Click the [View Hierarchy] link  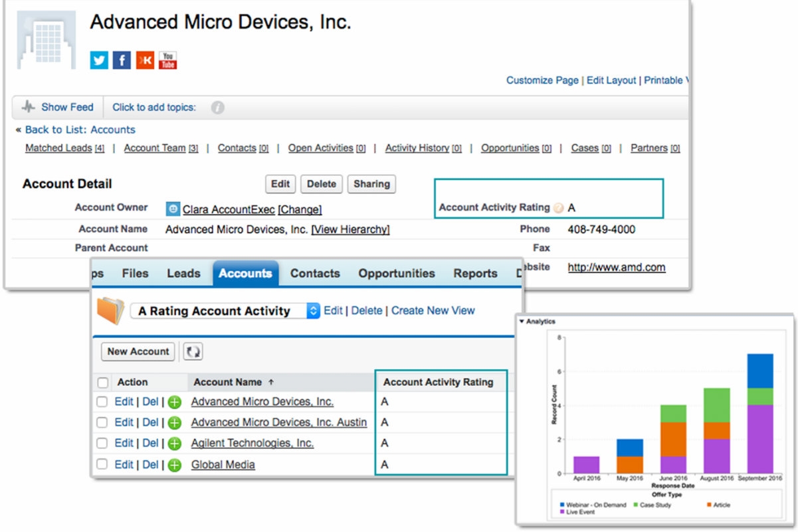tap(350, 229)
